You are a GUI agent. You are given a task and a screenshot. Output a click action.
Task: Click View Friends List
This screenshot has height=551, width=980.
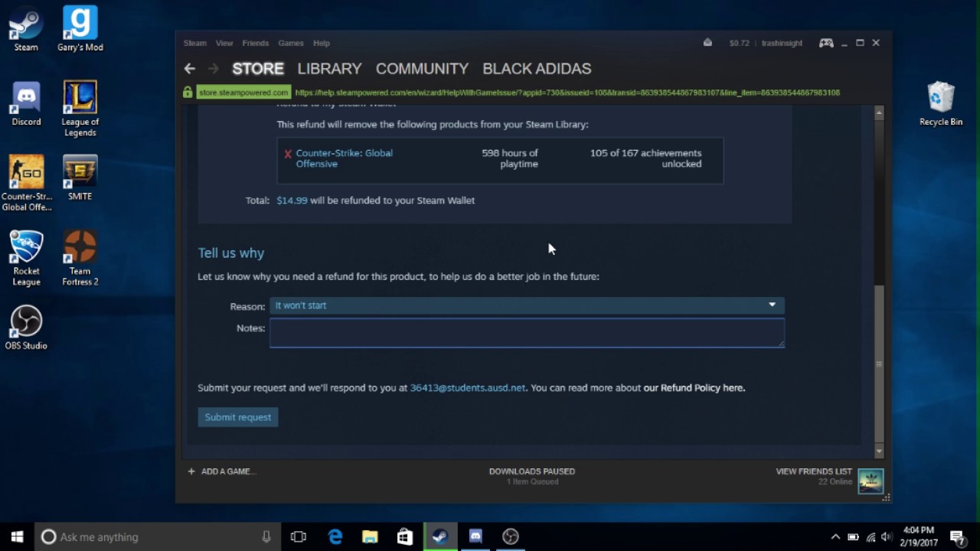click(814, 471)
